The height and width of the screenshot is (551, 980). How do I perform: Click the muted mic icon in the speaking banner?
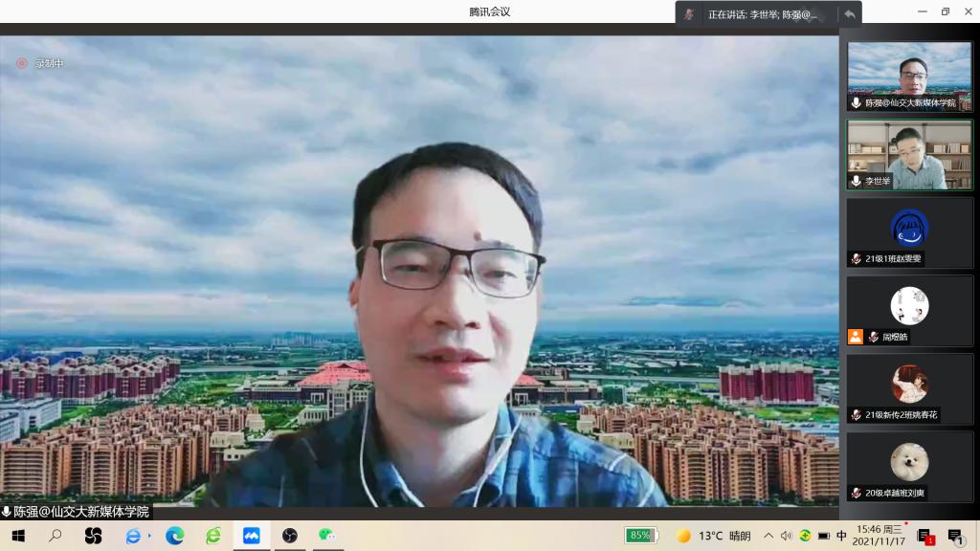[x=690, y=14]
